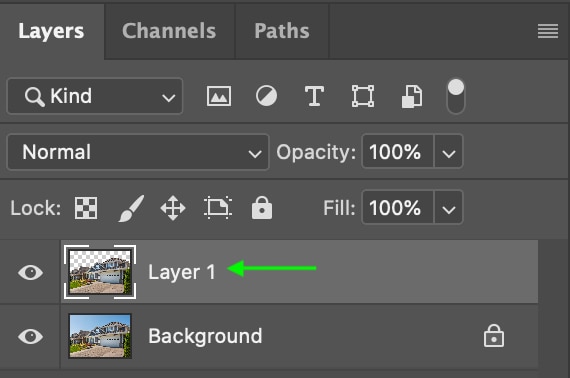Screen dimensions: 570x378
Task: Lock all padlock icon
Action: tap(262, 208)
